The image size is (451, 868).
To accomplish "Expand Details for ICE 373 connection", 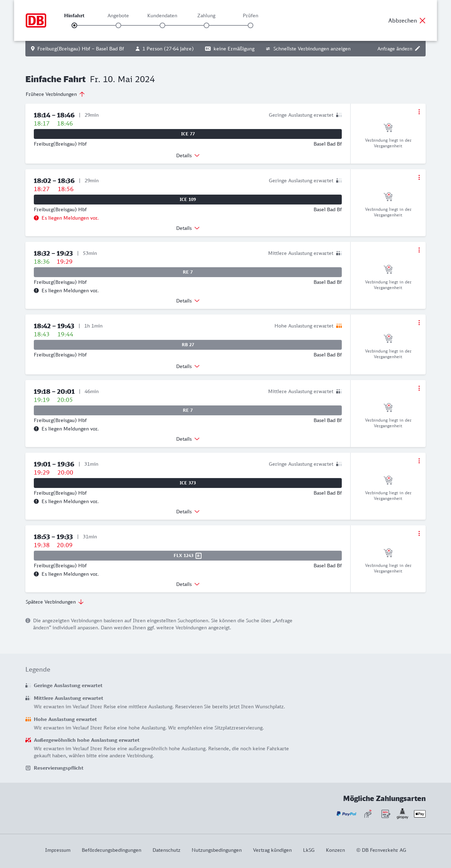I will (188, 512).
